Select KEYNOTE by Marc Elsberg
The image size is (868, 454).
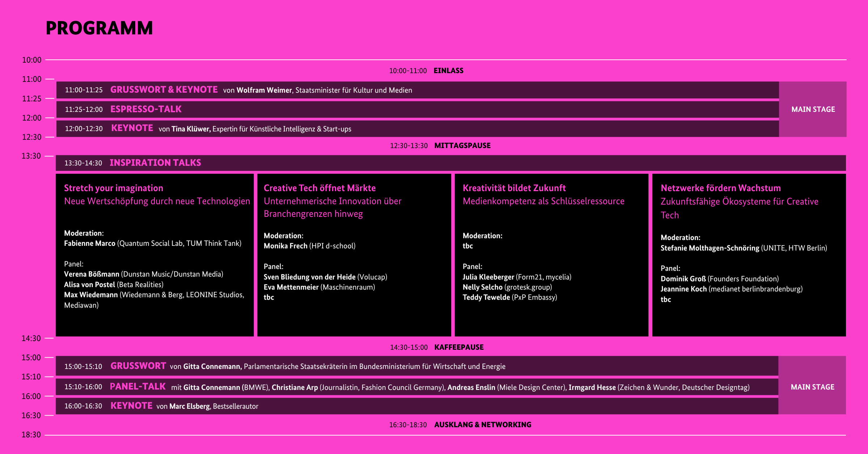tap(131, 406)
